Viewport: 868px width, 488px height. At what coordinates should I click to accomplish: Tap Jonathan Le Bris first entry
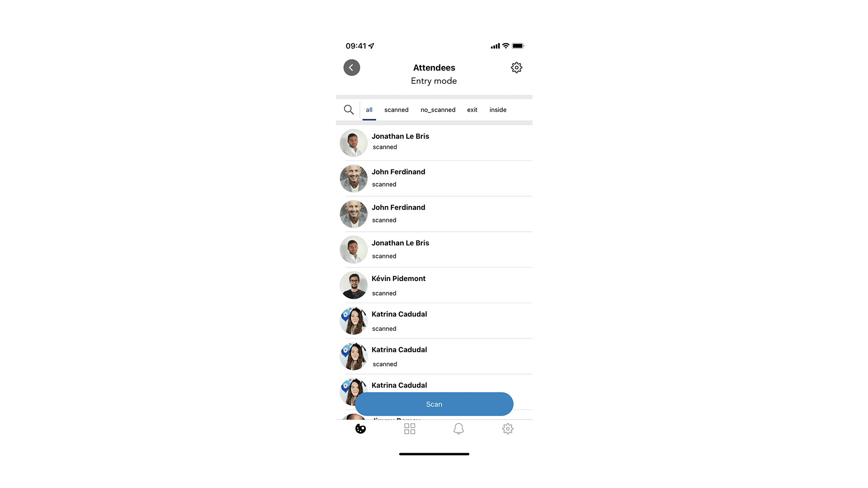[434, 141]
